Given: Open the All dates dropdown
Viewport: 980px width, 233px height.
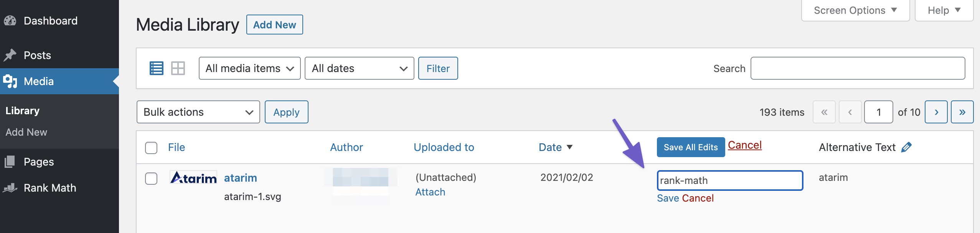Looking at the screenshot, I should point(359,68).
